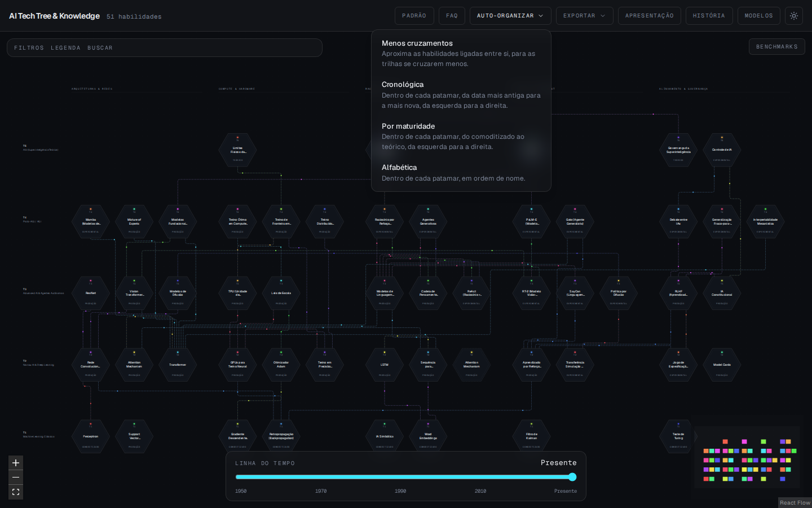Select the Filtro de Kalman node
812x508 pixels.
coord(532,437)
